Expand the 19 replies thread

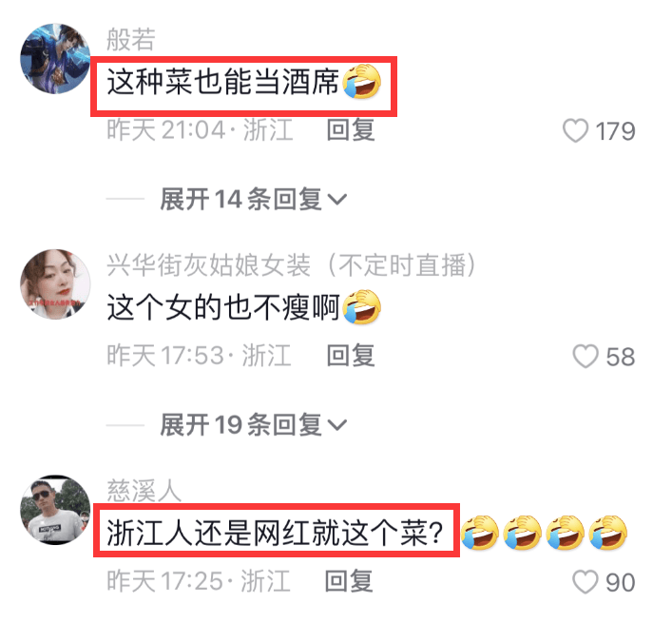pos(253,425)
